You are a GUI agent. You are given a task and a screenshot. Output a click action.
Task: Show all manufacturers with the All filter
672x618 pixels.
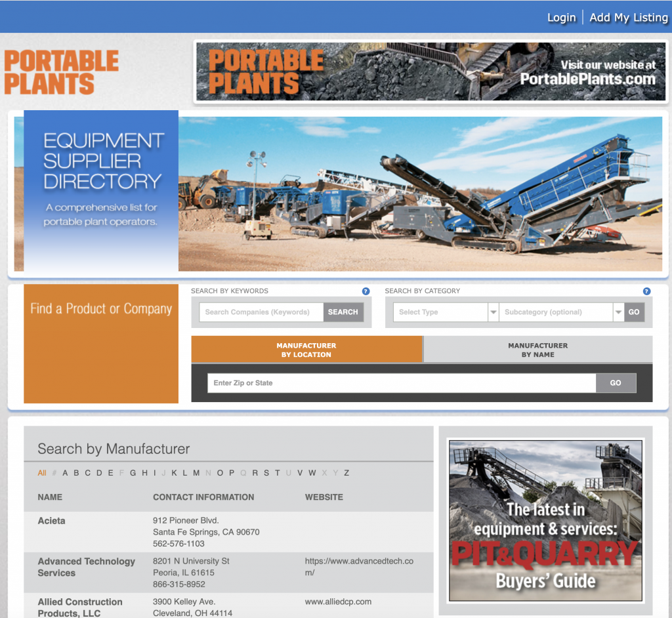[42, 473]
